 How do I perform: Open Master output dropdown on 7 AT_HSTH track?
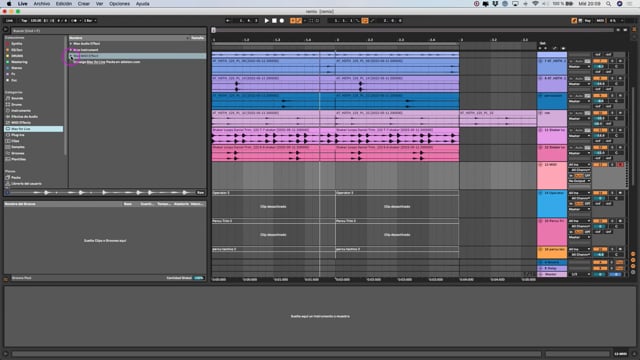[580, 67]
